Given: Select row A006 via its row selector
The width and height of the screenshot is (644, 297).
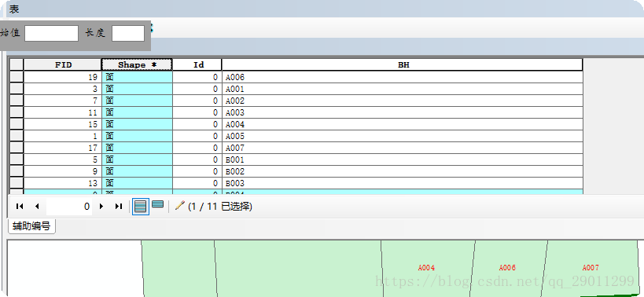Looking at the screenshot, I should coord(17,77).
